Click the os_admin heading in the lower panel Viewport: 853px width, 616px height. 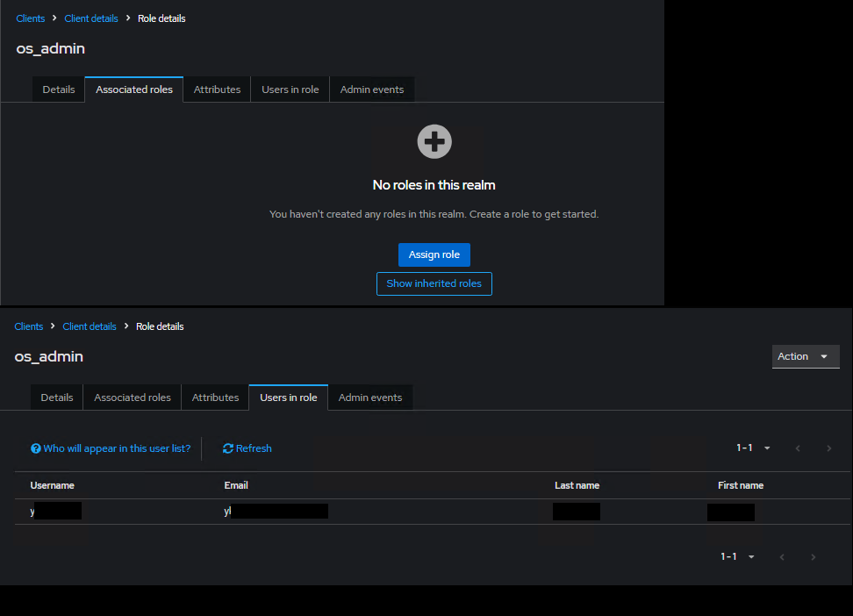(x=49, y=356)
